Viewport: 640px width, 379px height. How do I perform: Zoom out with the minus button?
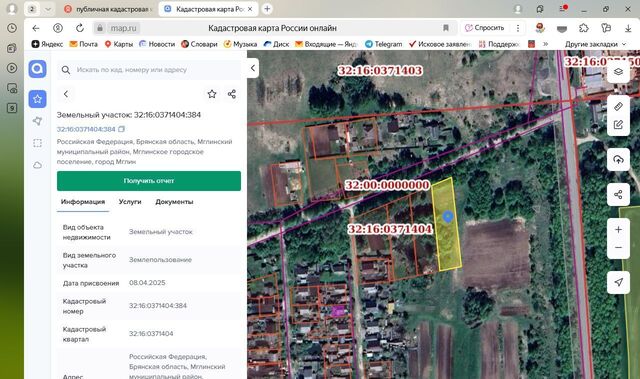618,248
